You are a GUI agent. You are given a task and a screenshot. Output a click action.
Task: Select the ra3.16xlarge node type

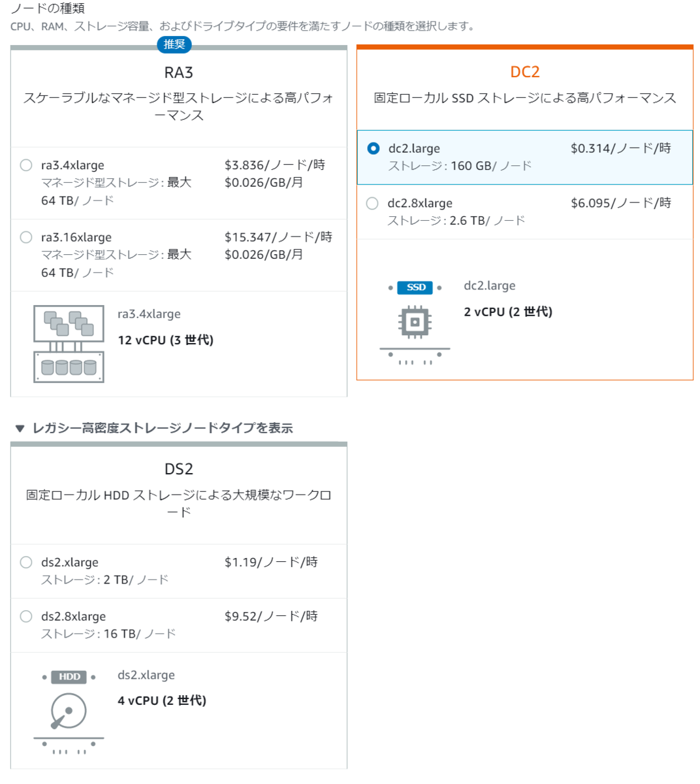[25, 237]
